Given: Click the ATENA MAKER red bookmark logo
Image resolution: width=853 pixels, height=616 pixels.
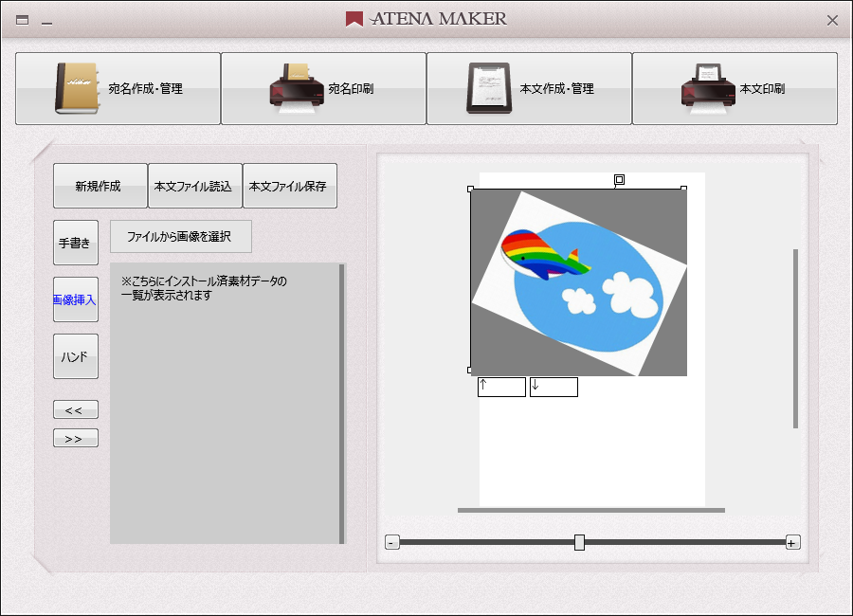Looking at the screenshot, I should [354, 19].
